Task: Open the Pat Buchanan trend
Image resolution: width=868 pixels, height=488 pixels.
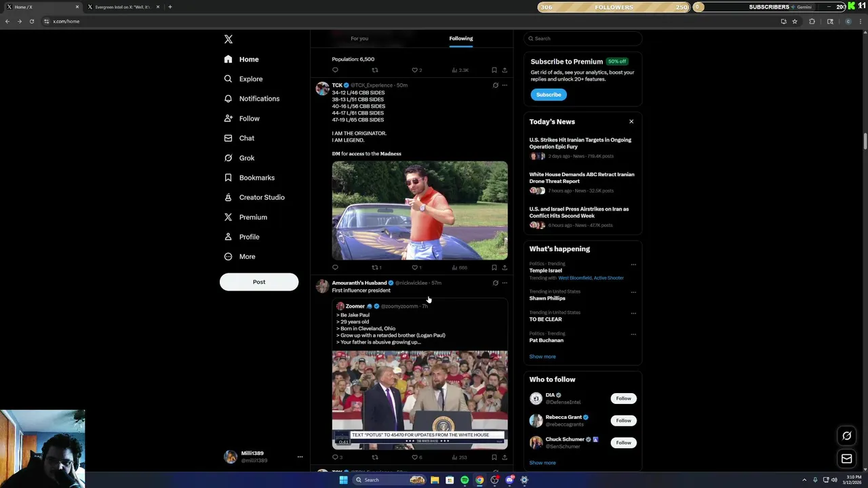Action: click(547, 340)
